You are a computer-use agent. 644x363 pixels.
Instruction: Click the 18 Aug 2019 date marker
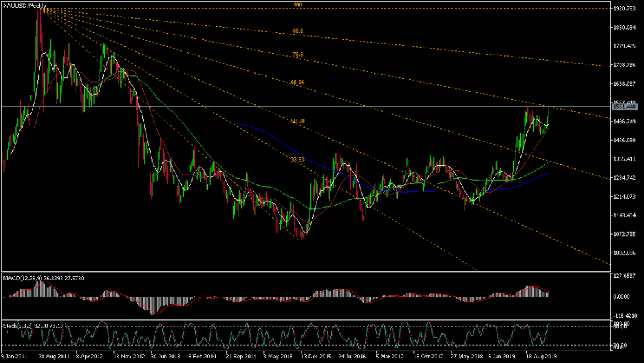tap(542, 357)
